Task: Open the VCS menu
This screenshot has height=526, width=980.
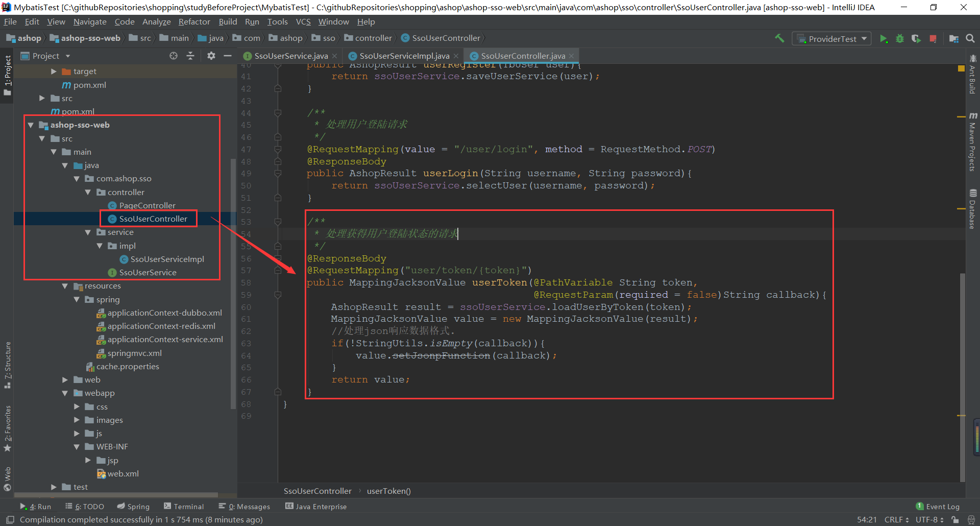Action: click(x=303, y=22)
